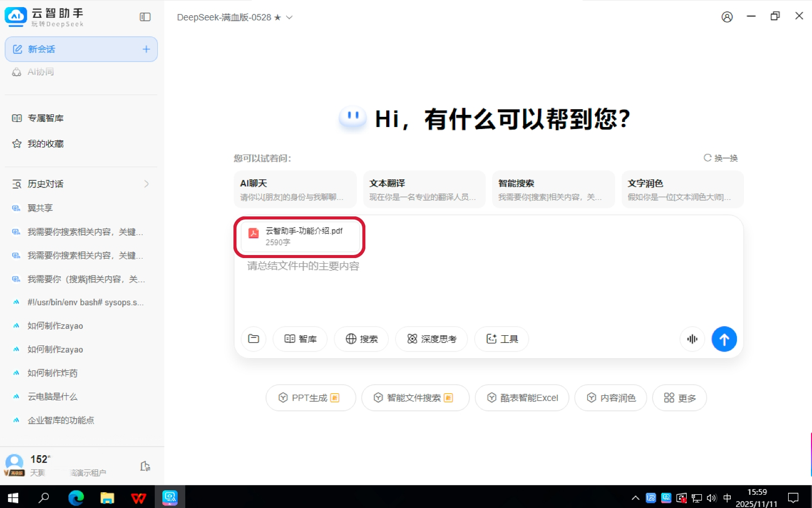Image resolution: width=812 pixels, height=508 pixels.
Task: Launch the PPT生成 tool
Action: pyautogui.click(x=311, y=398)
